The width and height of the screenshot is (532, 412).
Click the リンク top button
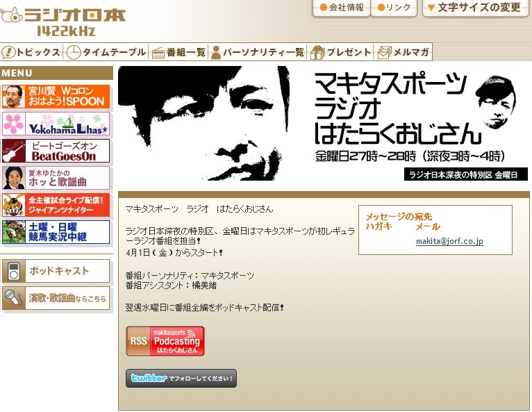394,8
